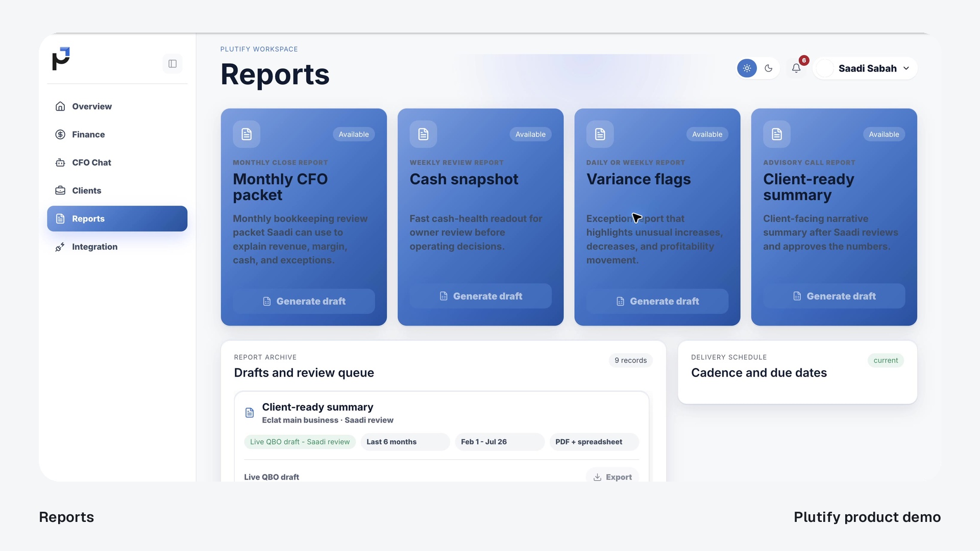This screenshot has width=980, height=551.
Task: Click the Drafts and review queue heading
Action: click(x=304, y=373)
